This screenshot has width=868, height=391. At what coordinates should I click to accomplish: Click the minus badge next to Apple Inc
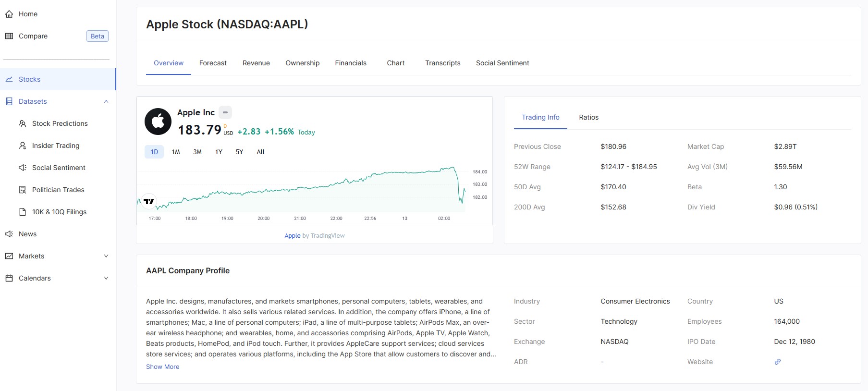coord(225,112)
